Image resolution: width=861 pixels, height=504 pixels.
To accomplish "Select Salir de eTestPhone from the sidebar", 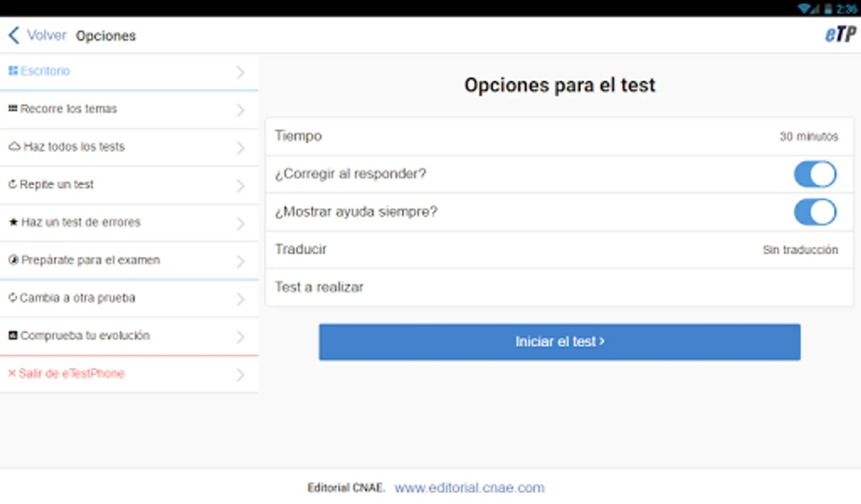I will click(x=72, y=374).
